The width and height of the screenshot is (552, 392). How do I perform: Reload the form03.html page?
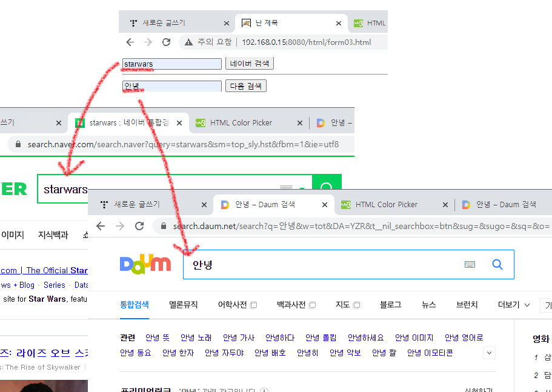(166, 42)
